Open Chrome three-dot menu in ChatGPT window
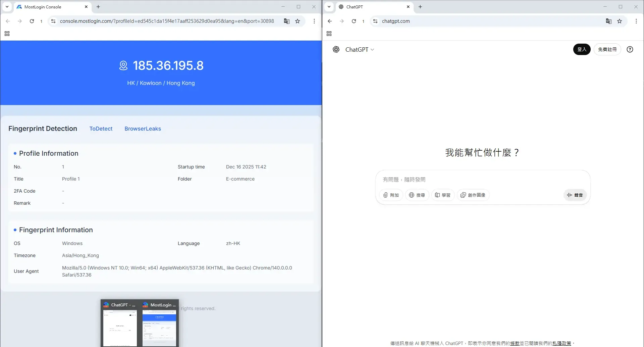 tap(636, 21)
